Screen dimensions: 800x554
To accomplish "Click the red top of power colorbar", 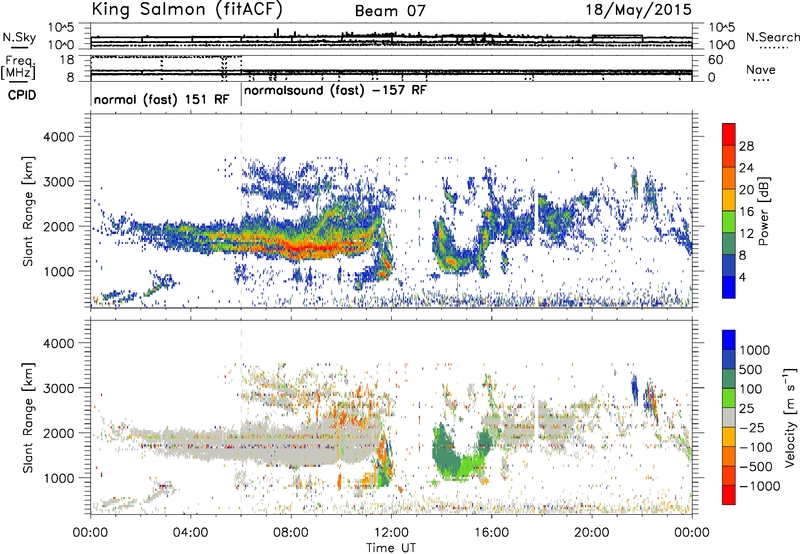I will [729, 134].
